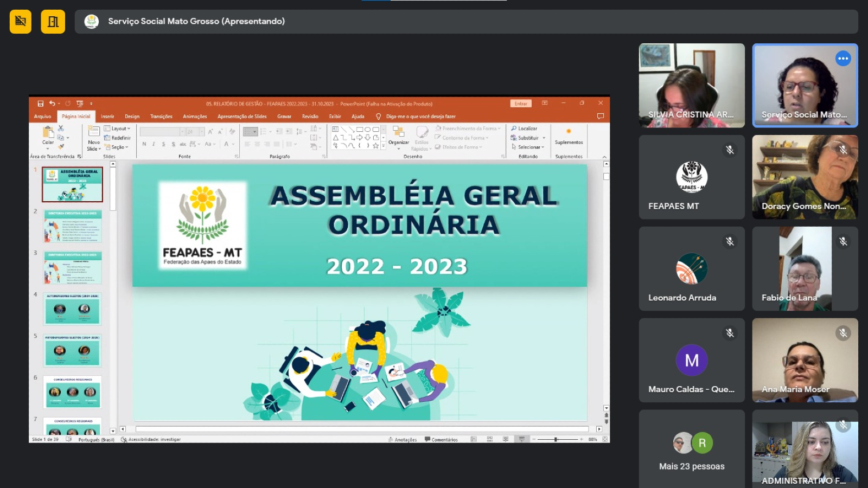Open the font color A dropdown arrow
The width and height of the screenshot is (868, 488).
(233, 144)
